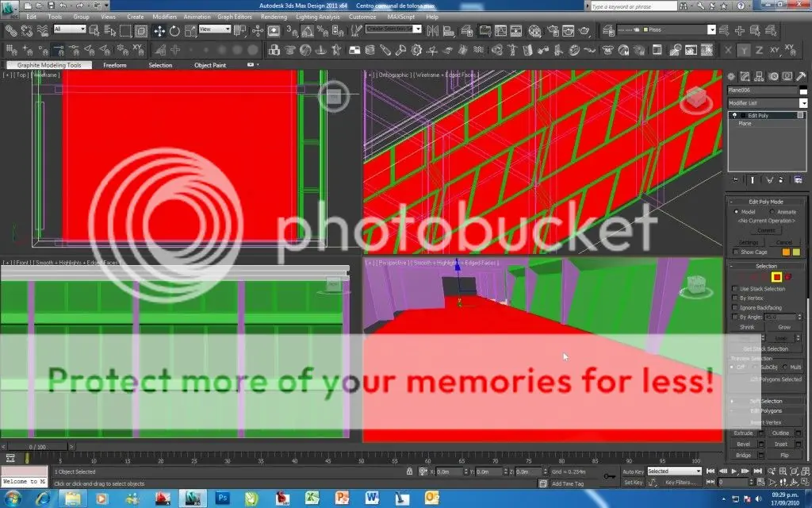Open the Modifier List dropdown
Viewport: 812px width, 508px height.
pos(767,103)
